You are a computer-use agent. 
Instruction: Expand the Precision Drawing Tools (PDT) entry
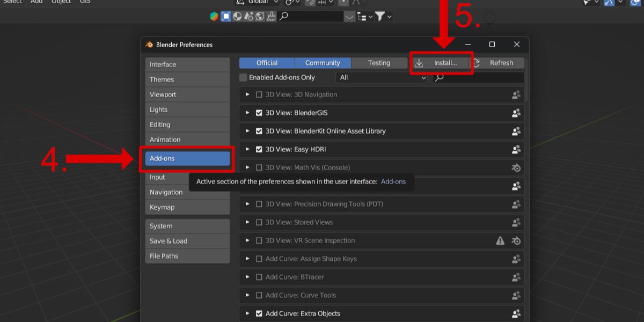(247, 204)
